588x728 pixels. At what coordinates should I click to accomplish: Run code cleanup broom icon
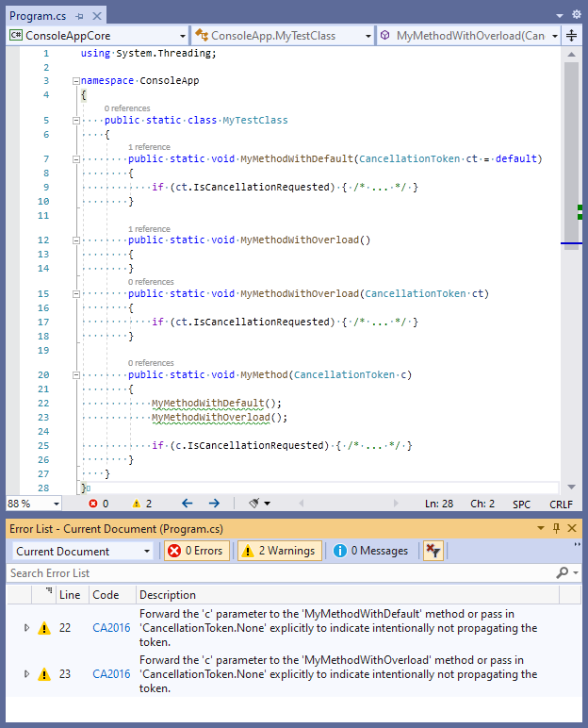(x=253, y=504)
